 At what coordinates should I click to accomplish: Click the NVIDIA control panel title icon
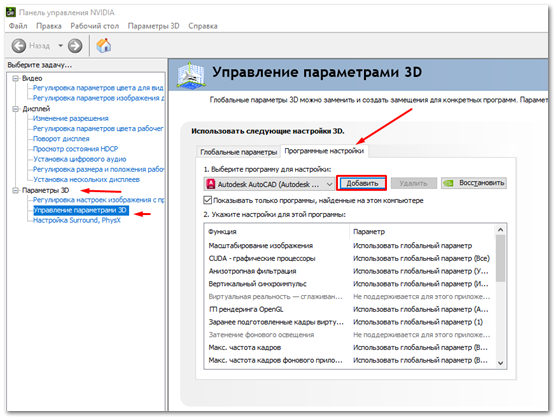[x=11, y=12]
